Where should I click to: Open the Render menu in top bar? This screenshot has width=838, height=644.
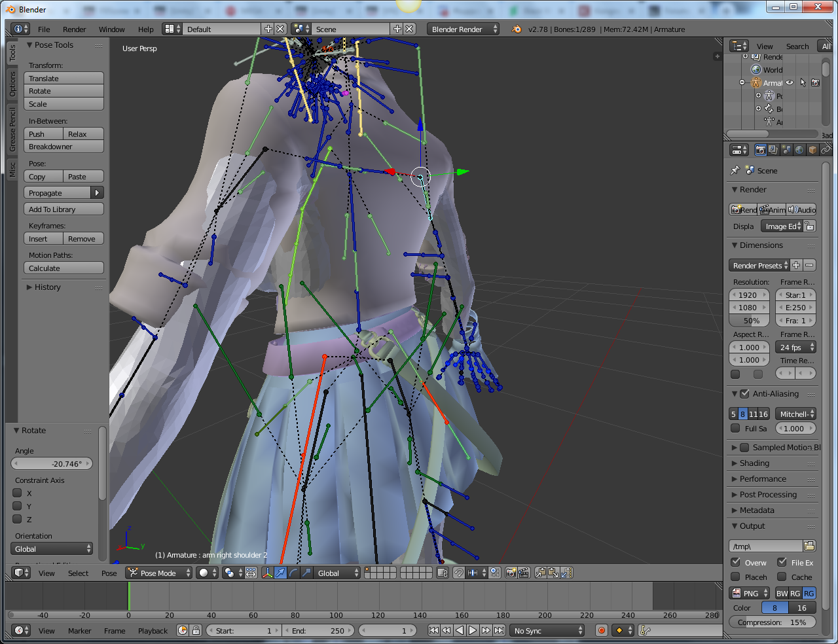[74, 29]
